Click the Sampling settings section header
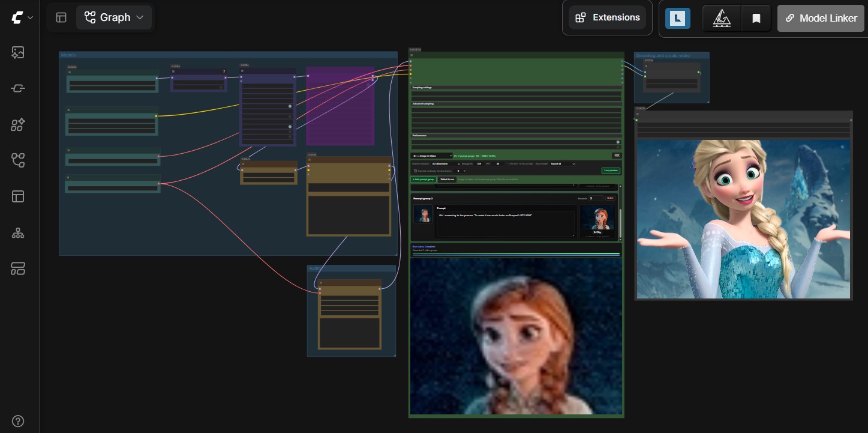The image size is (868, 433). click(x=516, y=88)
